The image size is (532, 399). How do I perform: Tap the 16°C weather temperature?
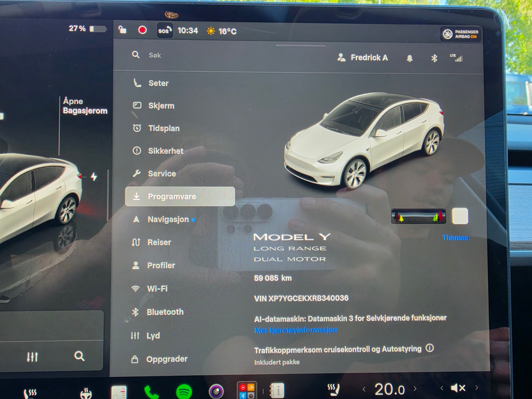point(221,31)
